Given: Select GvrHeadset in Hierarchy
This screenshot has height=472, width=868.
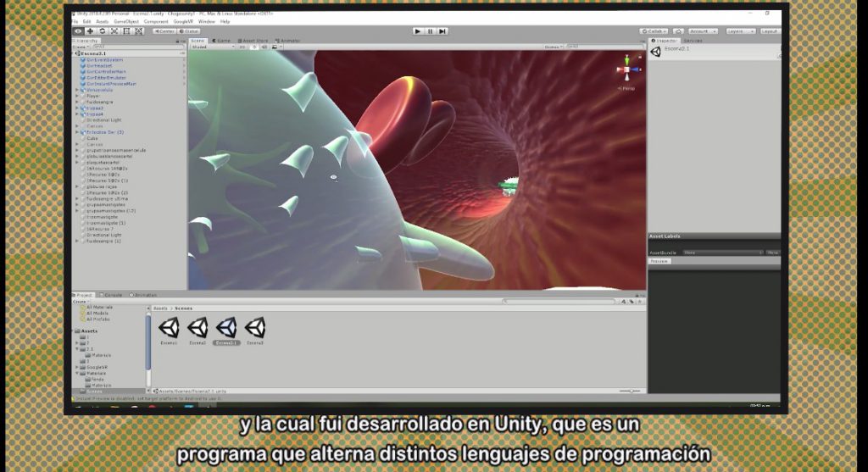Looking at the screenshot, I should pos(99,66).
